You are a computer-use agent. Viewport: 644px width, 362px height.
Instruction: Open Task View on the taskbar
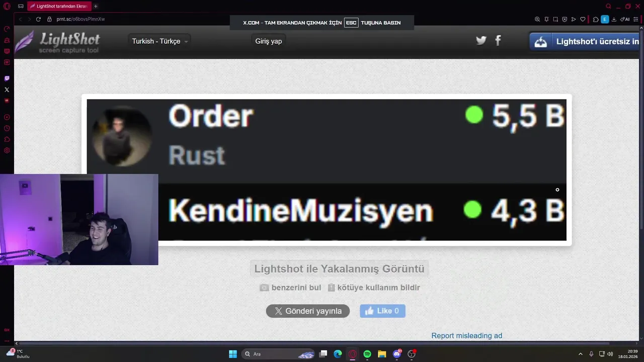click(324, 354)
